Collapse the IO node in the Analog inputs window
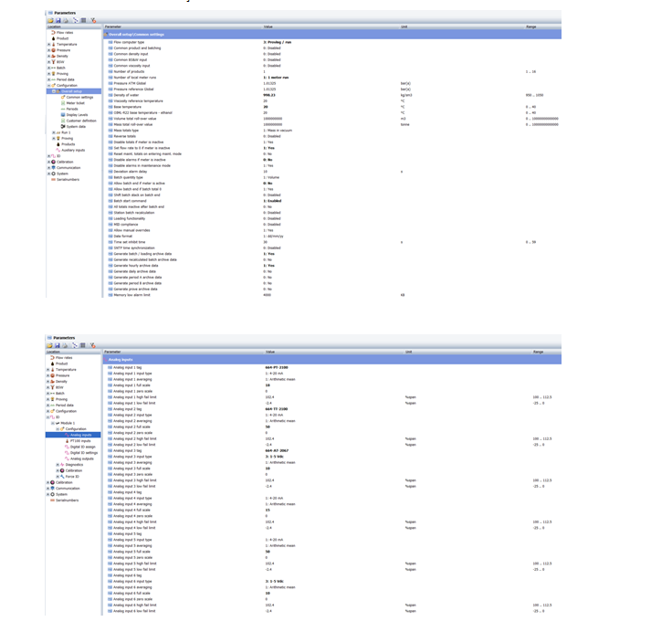Viewport: 672px width, 632px height. [x=47, y=417]
